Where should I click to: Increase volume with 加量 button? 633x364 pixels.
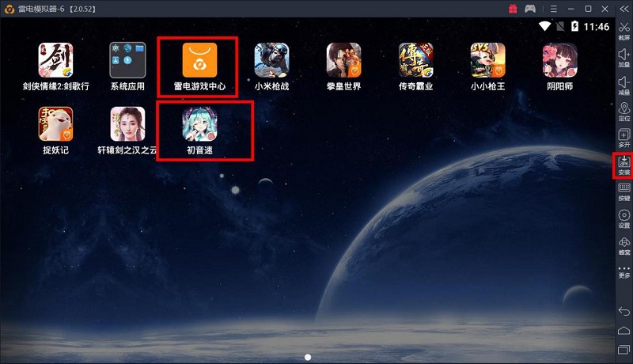pos(624,59)
